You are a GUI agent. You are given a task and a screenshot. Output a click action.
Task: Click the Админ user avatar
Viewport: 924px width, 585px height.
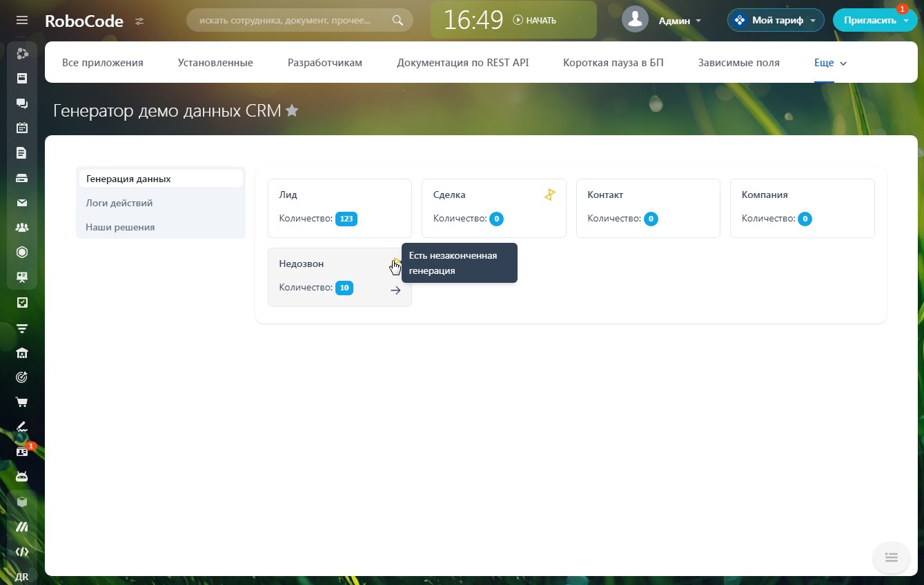[x=635, y=19]
